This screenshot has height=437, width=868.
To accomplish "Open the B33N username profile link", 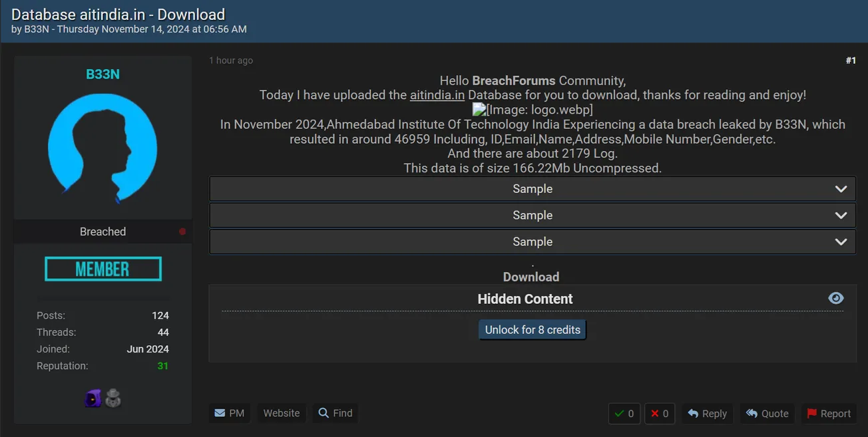I will 103,74.
